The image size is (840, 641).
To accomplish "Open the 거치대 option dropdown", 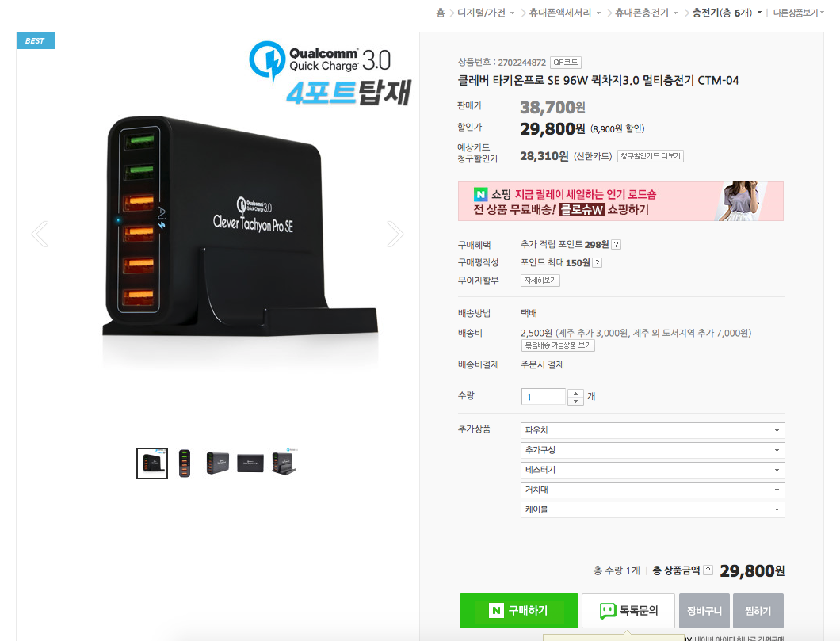I will [652, 490].
